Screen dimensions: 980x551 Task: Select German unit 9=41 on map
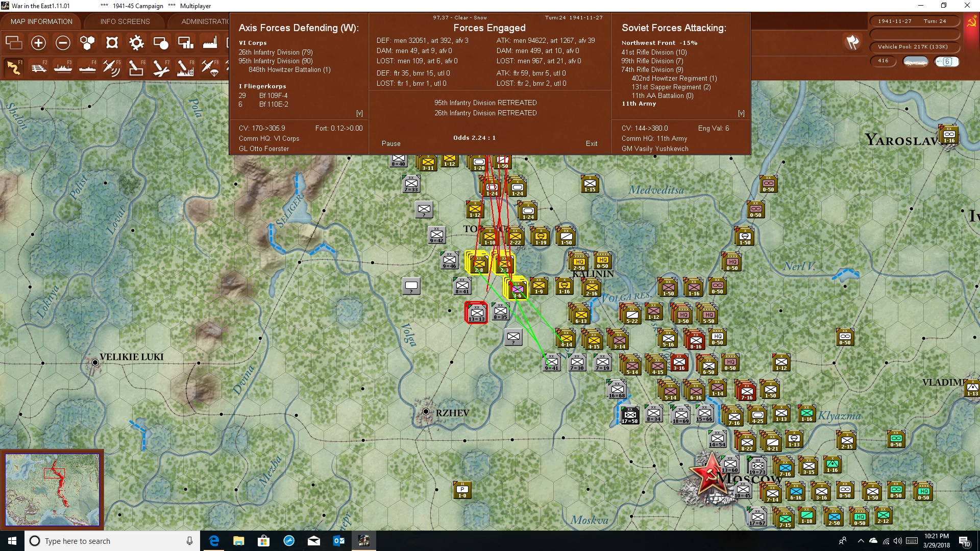coord(552,362)
